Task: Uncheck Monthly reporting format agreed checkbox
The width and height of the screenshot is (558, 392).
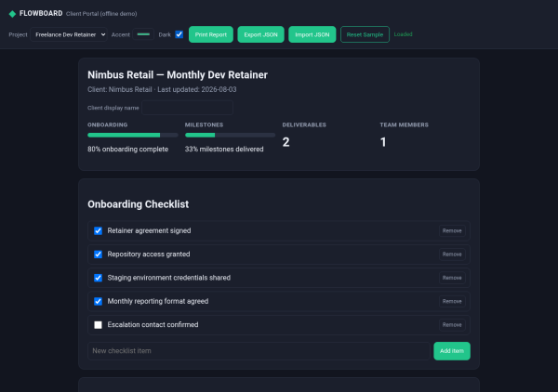Action: (x=98, y=301)
